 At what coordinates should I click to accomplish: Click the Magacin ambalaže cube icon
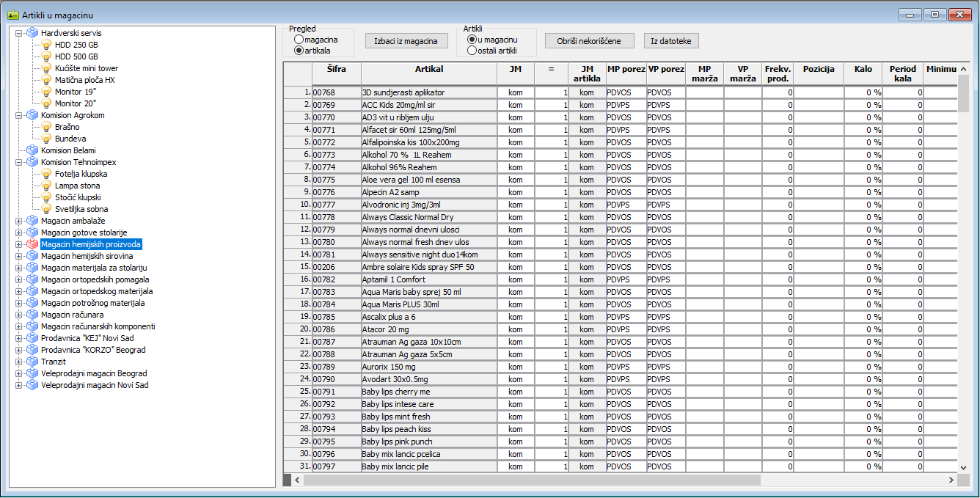point(32,221)
